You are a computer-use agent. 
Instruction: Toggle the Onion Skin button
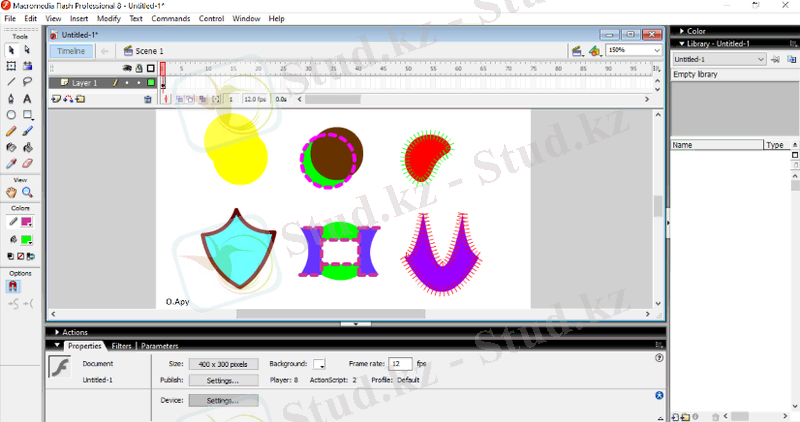(180, 99)
